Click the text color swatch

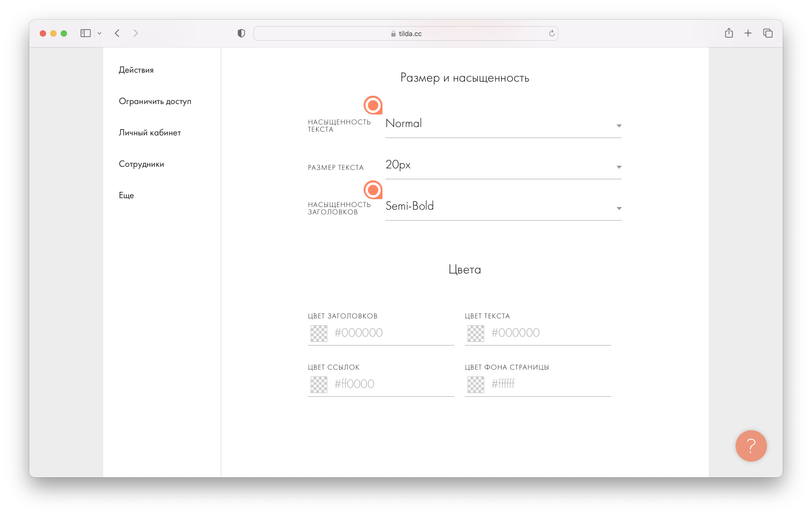pos(476,333)
